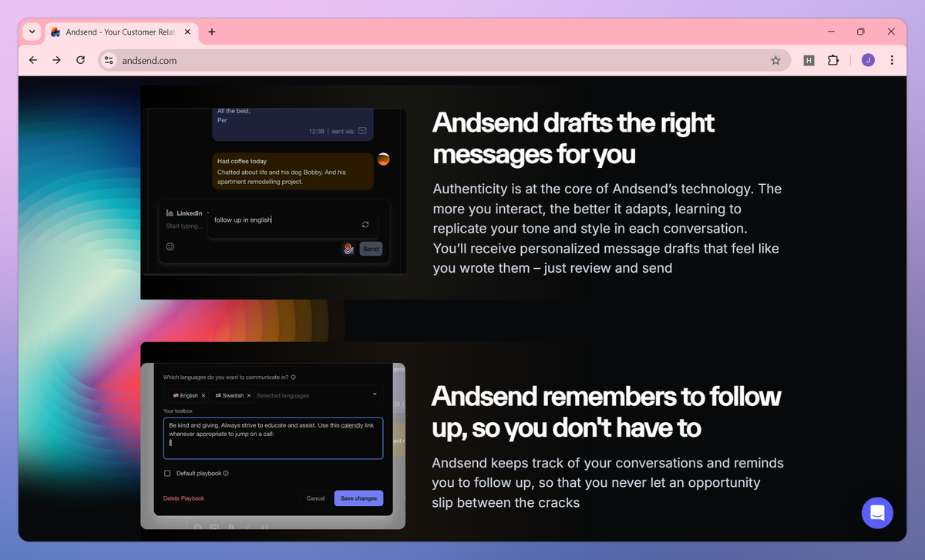The height and width of the screenshot is (560, 925).
Task: Click the address bar showing andsend.com
Action: pyautogui.click(x=444, y=60)
